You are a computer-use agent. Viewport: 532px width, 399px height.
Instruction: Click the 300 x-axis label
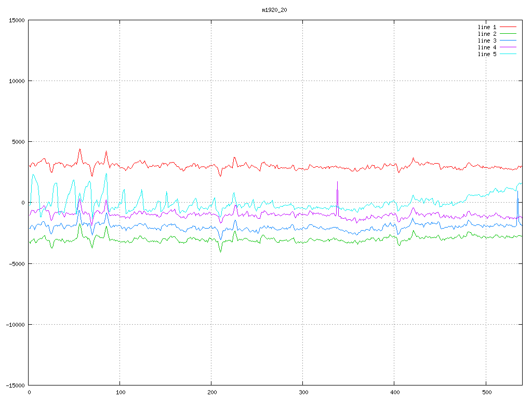[303, 393]
